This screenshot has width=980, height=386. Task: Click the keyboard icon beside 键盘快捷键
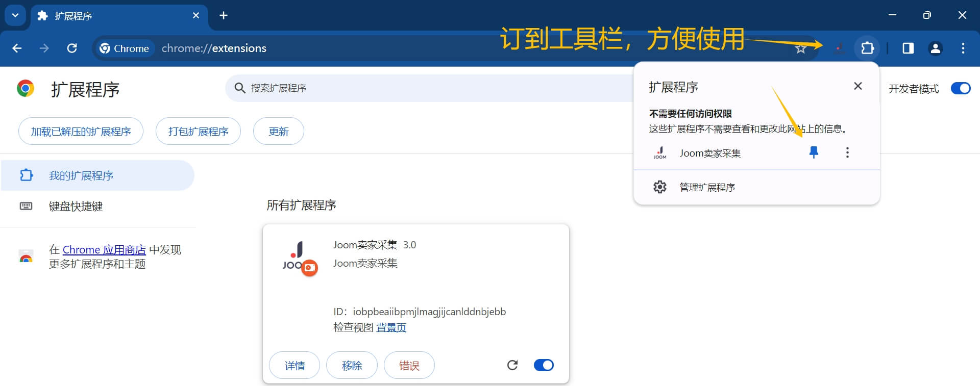coord(26,206)
